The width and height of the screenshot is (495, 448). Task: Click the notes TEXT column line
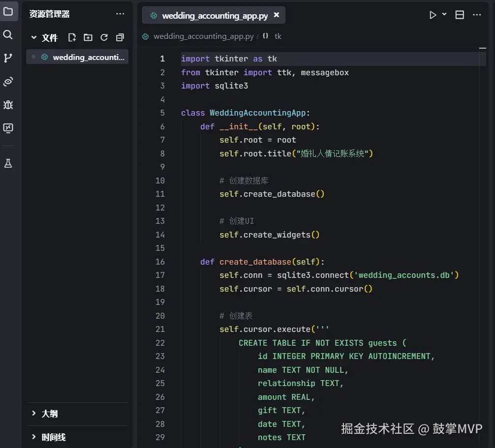281,437
